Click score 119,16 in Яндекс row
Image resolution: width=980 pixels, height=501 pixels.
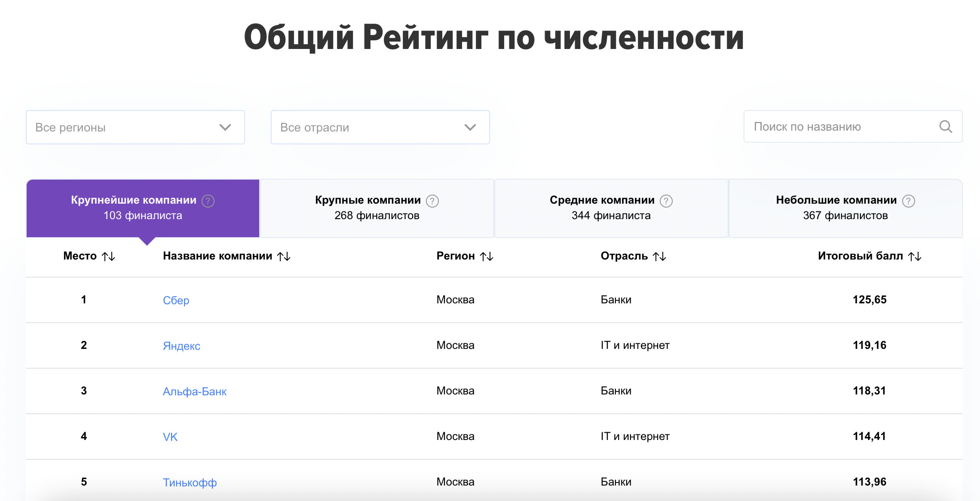(870, 345)
